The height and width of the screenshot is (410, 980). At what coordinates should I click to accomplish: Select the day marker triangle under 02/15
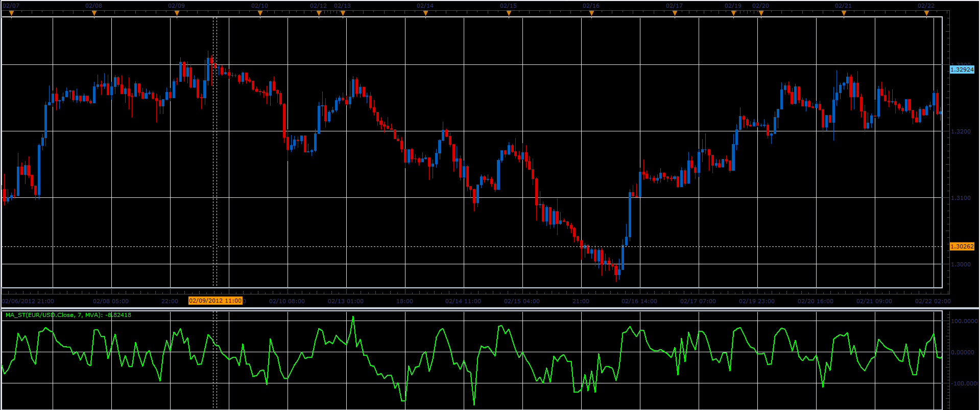point(509,14)
